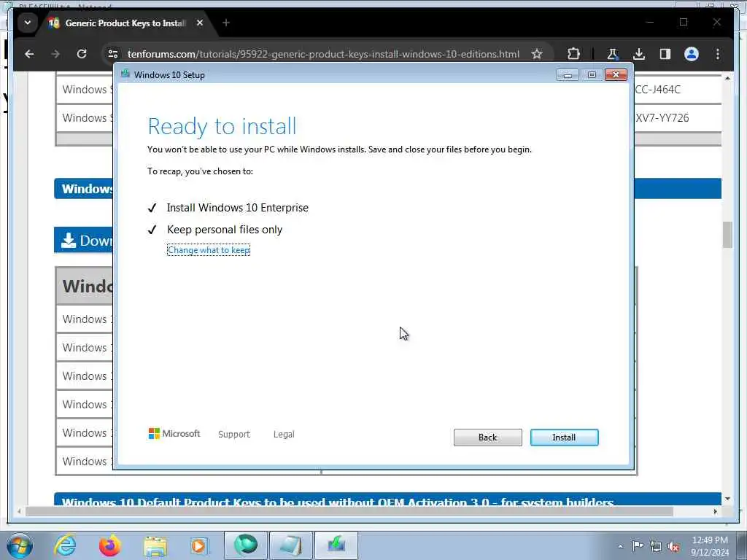
Task: Open the Windows Start orb
Action: tap(20, 545)
